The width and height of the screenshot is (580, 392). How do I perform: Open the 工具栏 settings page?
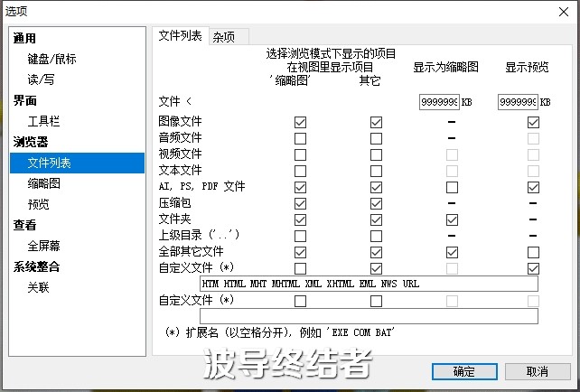43,121
